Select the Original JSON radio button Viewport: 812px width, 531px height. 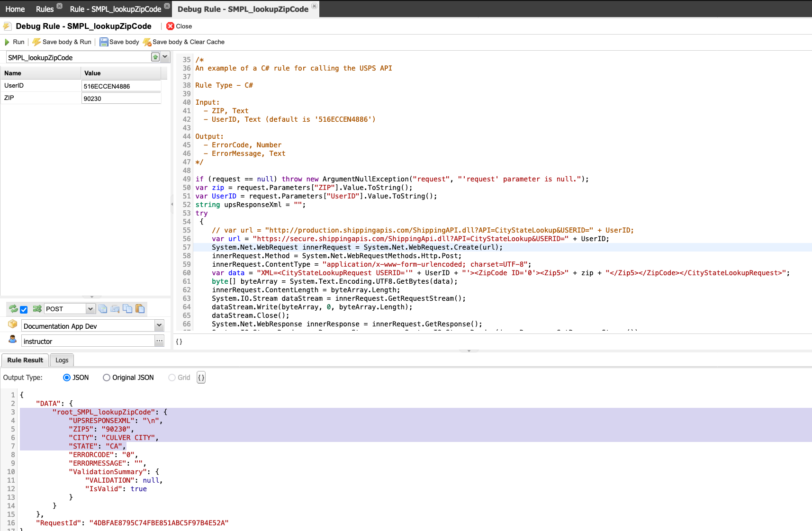pyautogui.click(x=107, y=378)
